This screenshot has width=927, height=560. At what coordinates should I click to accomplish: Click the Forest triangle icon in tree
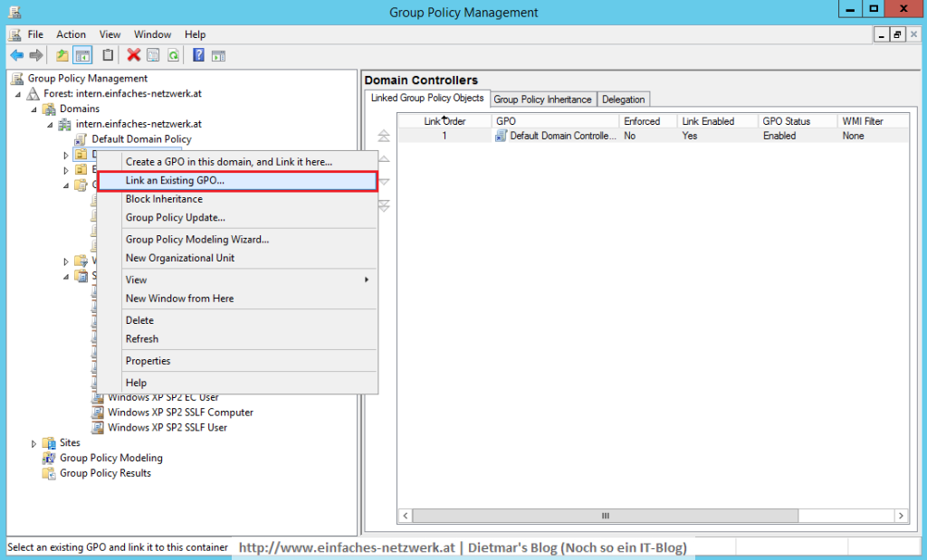[33, 93]
